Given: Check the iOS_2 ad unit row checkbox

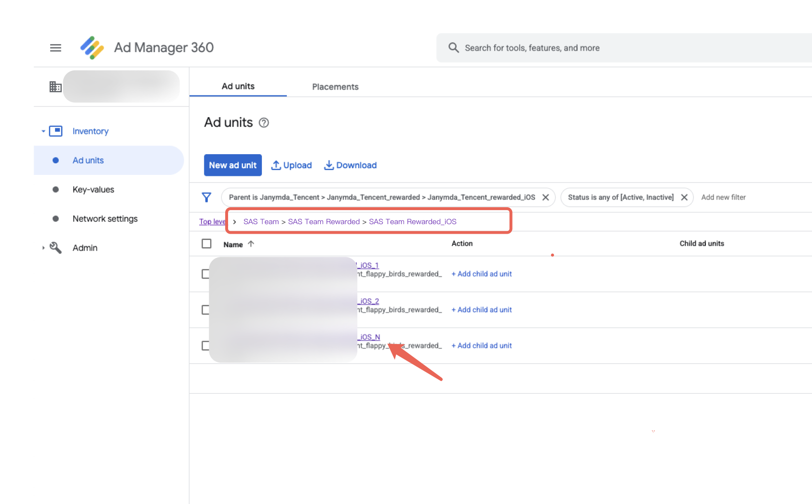Looking at the screenshot, I should coord(205,310).
